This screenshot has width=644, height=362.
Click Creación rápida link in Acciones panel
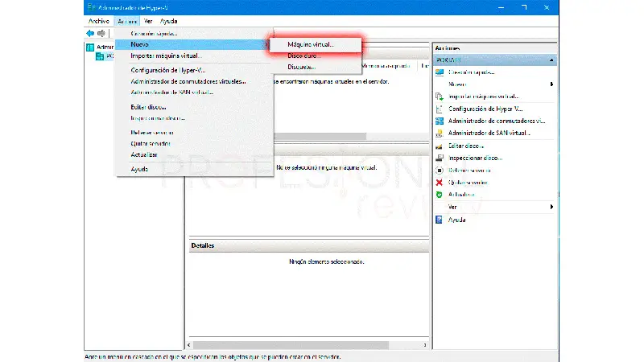tap(472, 72)
